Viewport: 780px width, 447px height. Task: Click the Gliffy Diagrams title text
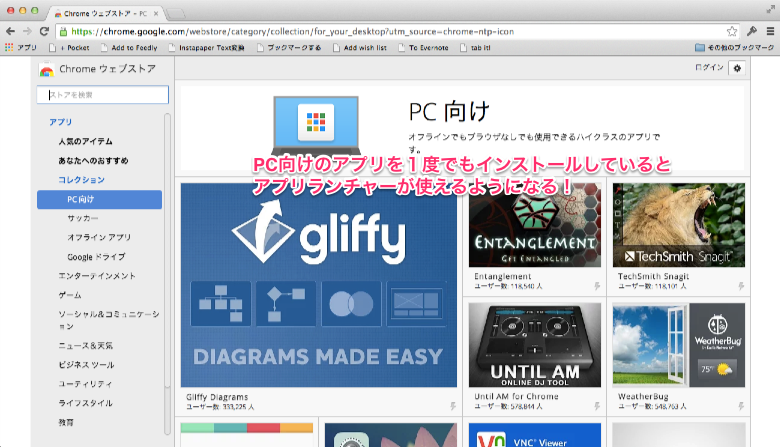pos(217,397)
